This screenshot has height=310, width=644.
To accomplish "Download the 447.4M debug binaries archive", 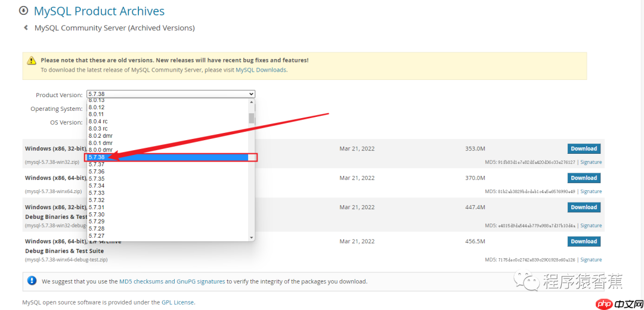I will 584,207.
